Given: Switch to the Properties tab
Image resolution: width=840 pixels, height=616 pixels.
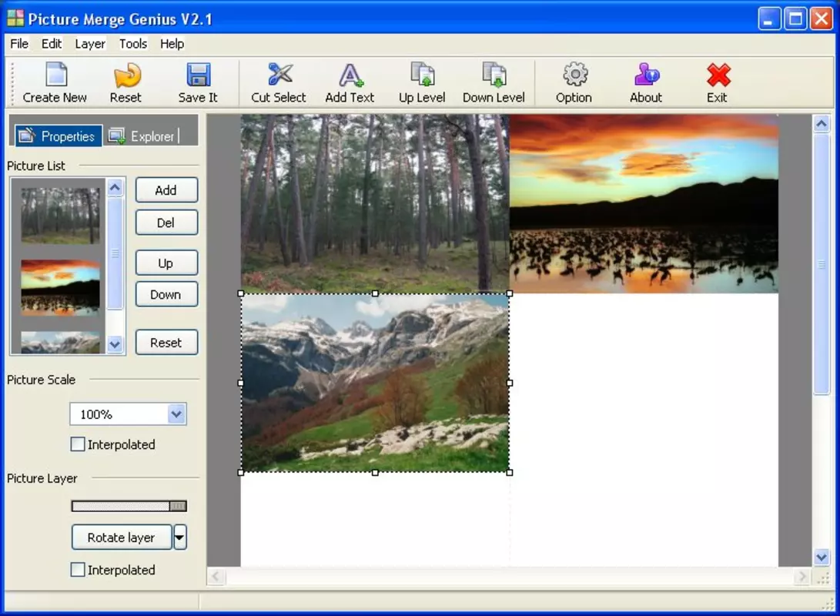Looking at the screenshot, I should click(58, 136).
